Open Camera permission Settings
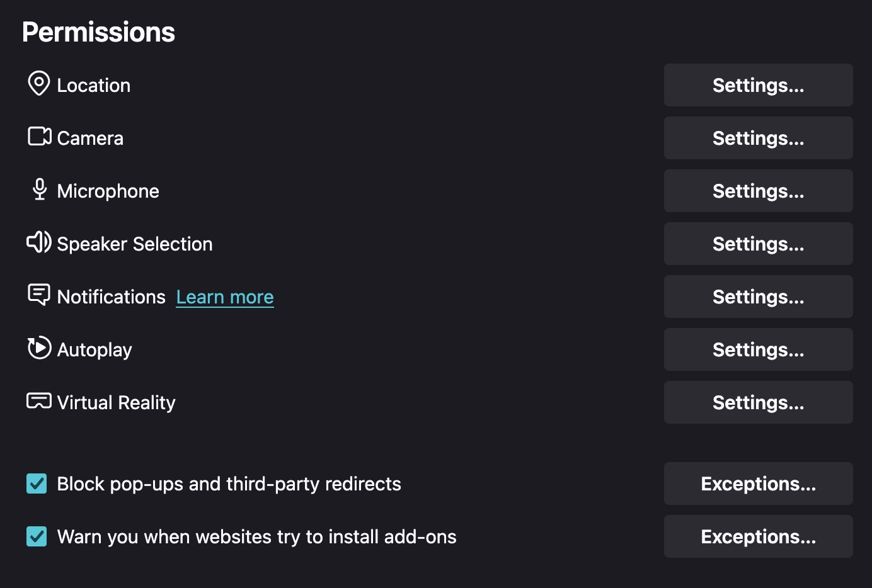 [x=758, y=138]
